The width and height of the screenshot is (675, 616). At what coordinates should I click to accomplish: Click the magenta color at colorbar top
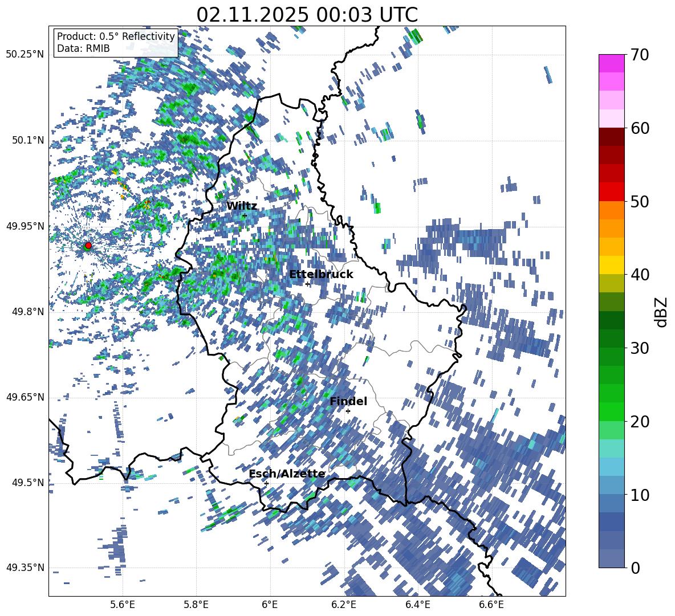[x=612, y=63]
